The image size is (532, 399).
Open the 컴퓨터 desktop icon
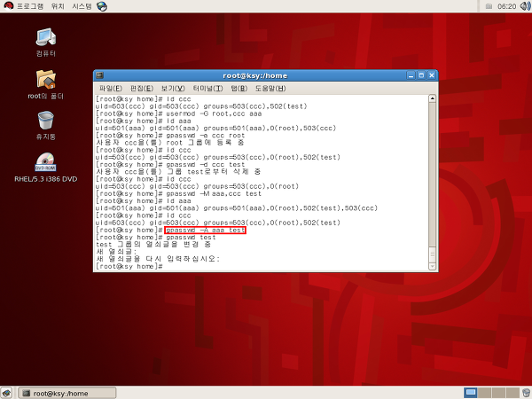(x=46, y=42)
